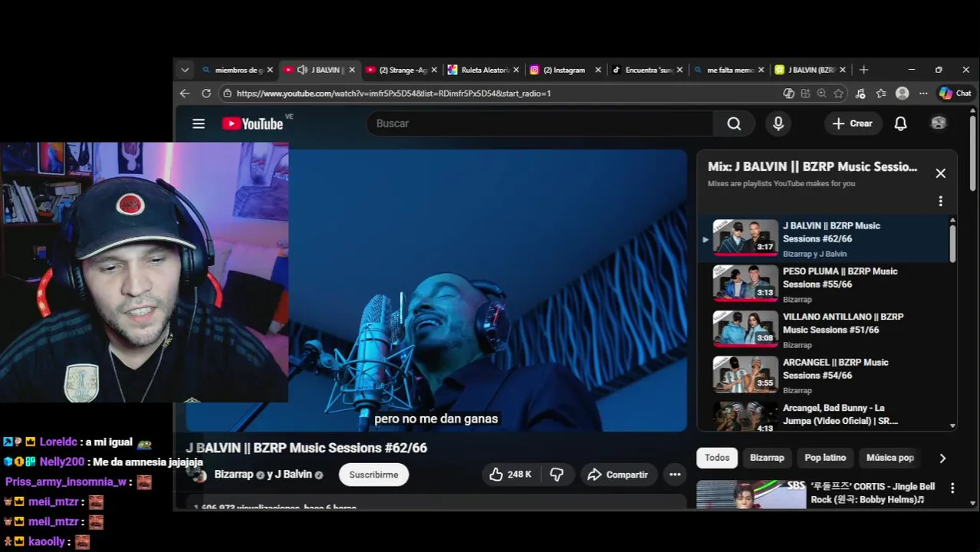Click the Compartir share button
Image resolution: width=980 pixels, height=552 pixels.
point(618,475)
